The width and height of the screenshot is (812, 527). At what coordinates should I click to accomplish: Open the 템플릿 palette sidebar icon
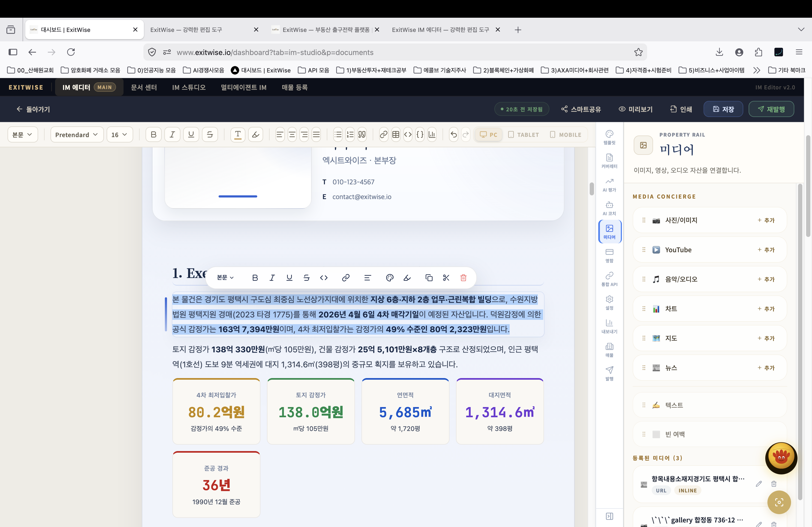(609, 137)
